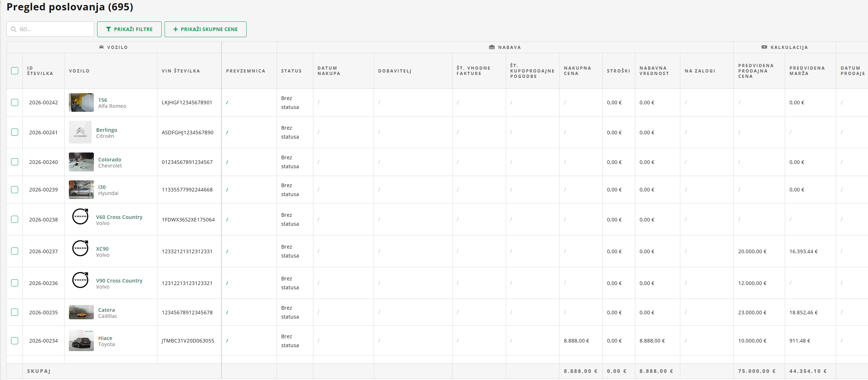Viewport: 868px width, 380px height.
Task: Select the checkbox for row 2026-00241
Action: click(x=15, y=132)
